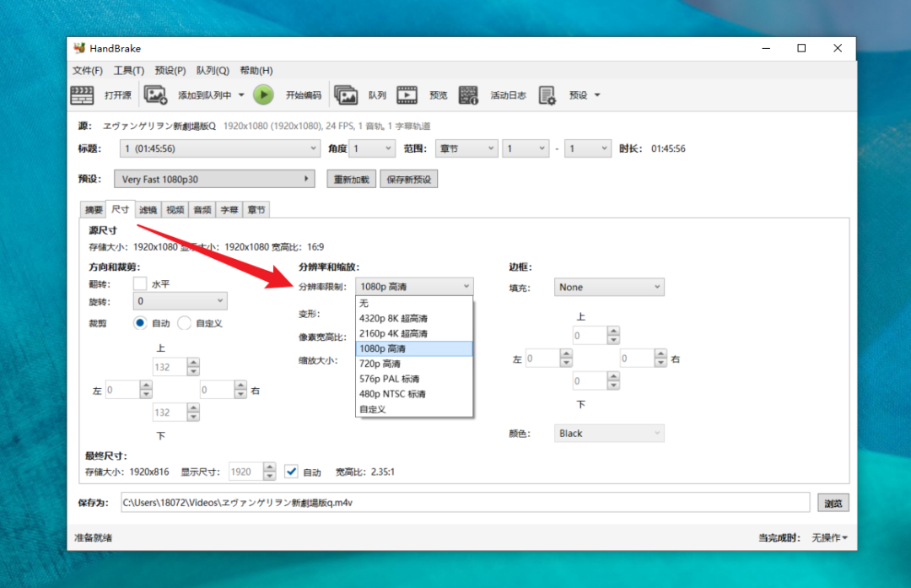Click the Add to Queue image icon

pyautogui.click(x=155, y=95)
